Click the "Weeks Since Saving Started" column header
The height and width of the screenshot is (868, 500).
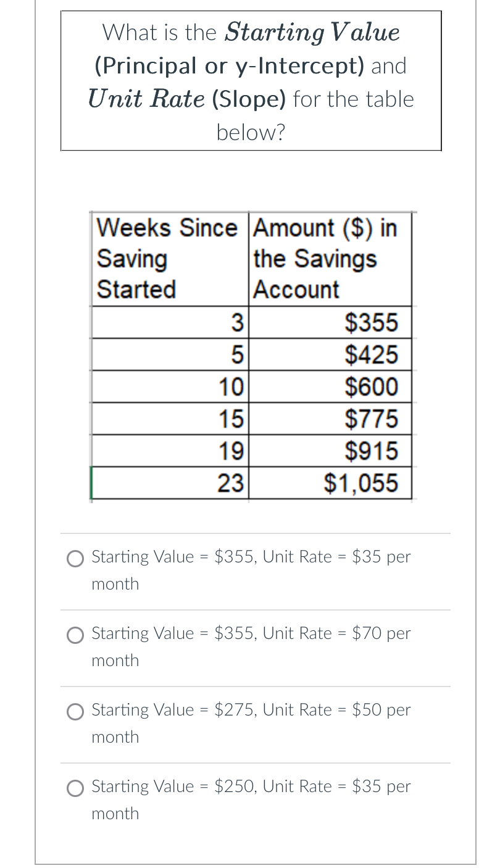(168, 259)
